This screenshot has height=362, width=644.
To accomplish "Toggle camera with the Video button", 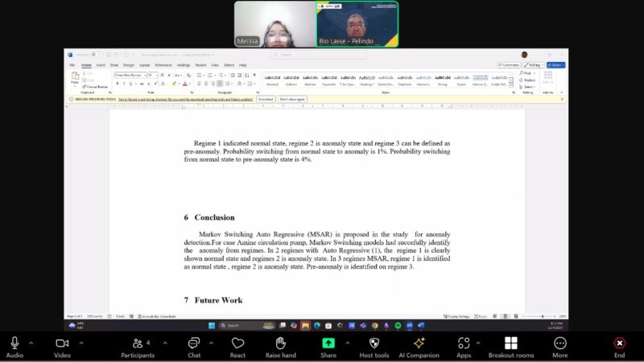I will (62, 346).
